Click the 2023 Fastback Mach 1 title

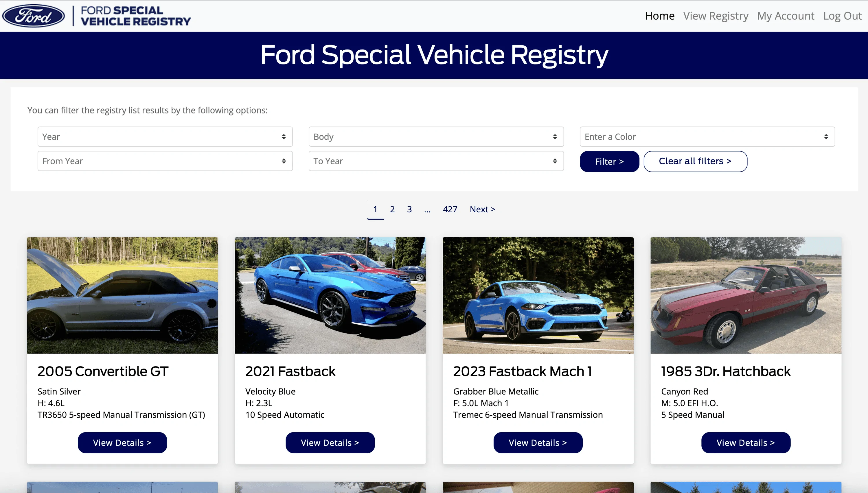coord(522,371)
